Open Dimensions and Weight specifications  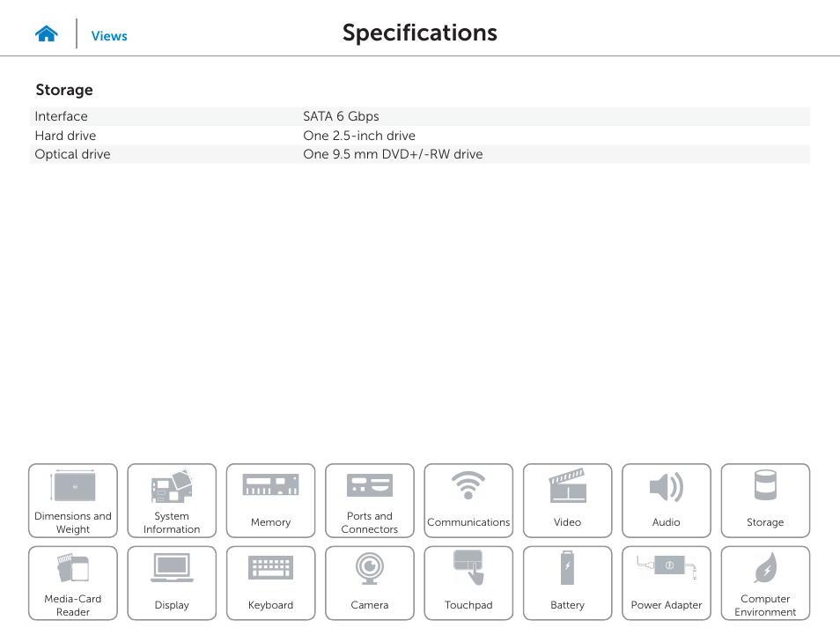point(73,500)
